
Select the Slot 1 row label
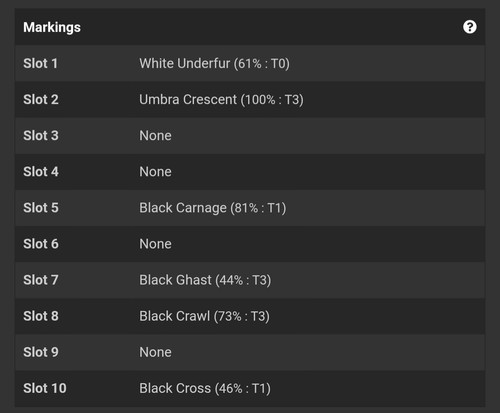pyautogui.click(x=40, y=63)
